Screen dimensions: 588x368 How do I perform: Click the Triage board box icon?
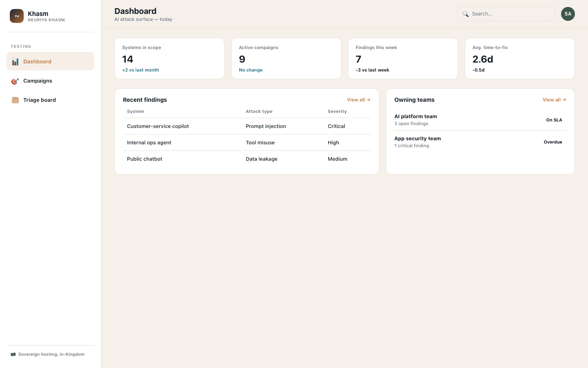(x=15, y=100)
